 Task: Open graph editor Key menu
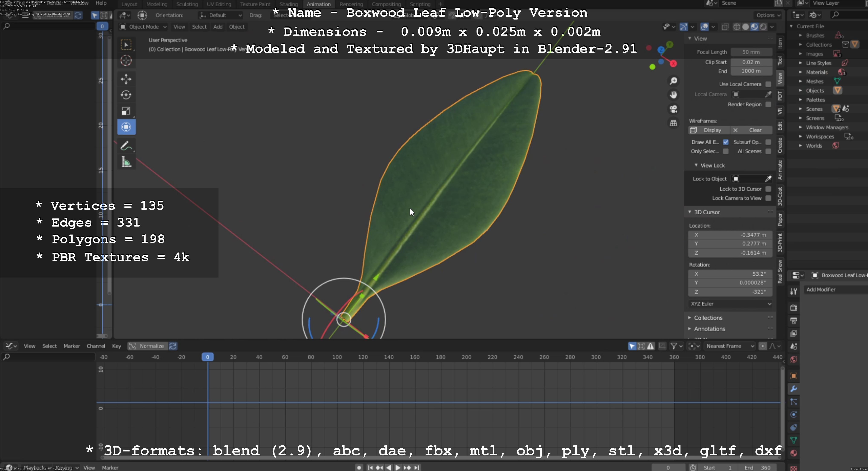click(117, 346)
